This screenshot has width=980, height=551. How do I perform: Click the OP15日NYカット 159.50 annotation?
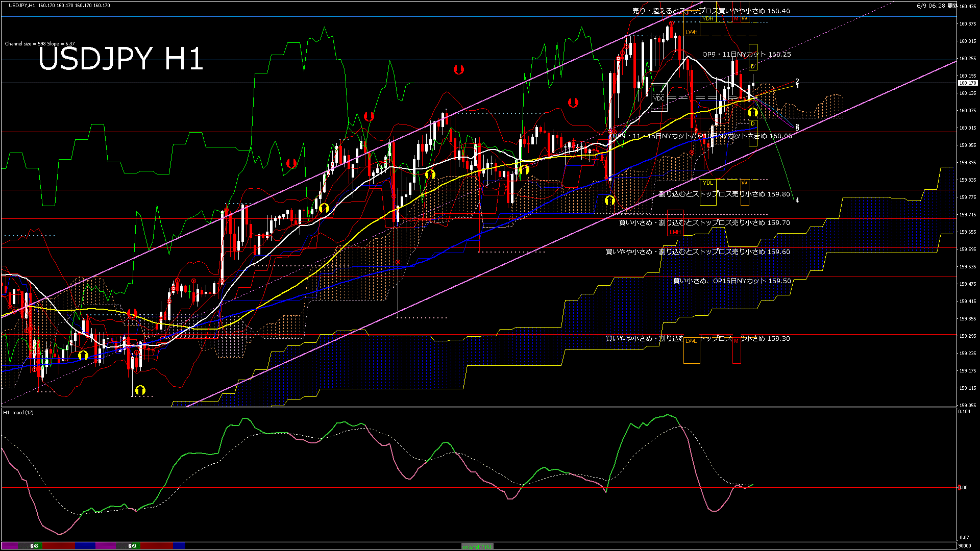731,281
